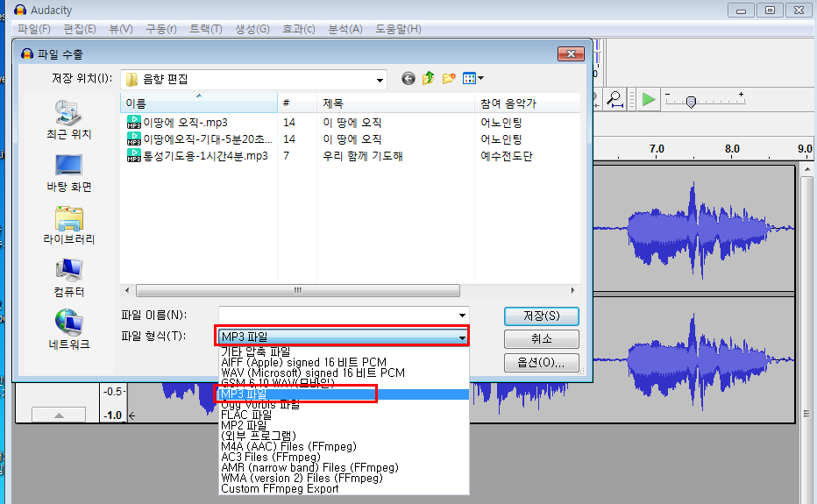
Task: Click the 파일 이름 input field
Action: pos(337,315)
